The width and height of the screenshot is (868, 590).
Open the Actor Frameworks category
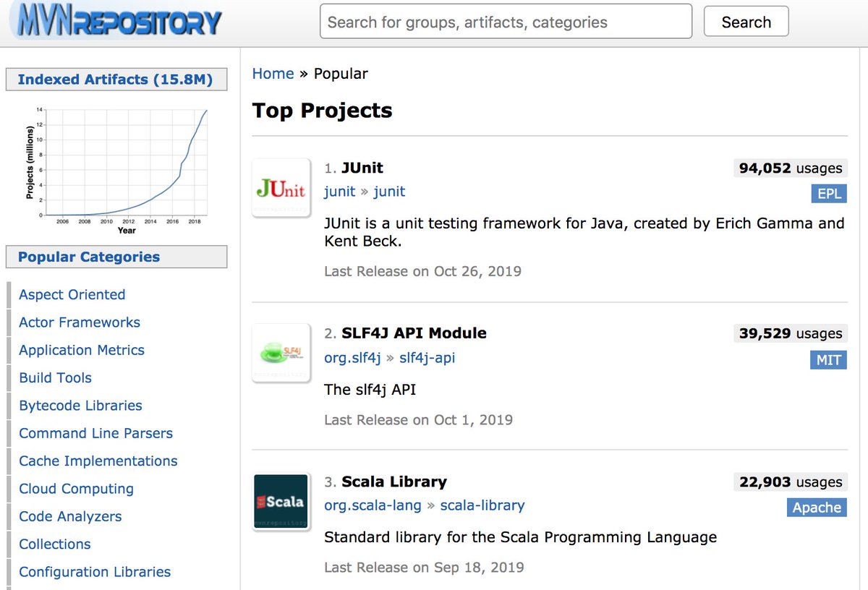80,322
